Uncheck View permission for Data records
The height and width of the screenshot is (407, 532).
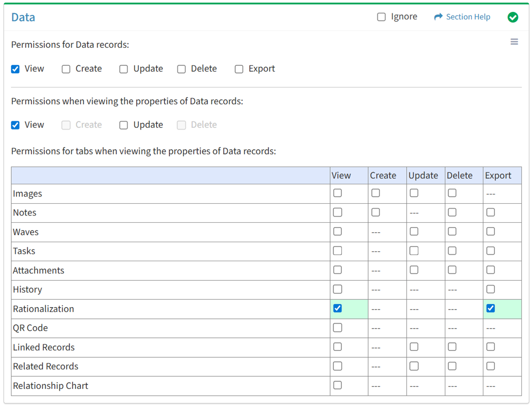coord(16,69)
